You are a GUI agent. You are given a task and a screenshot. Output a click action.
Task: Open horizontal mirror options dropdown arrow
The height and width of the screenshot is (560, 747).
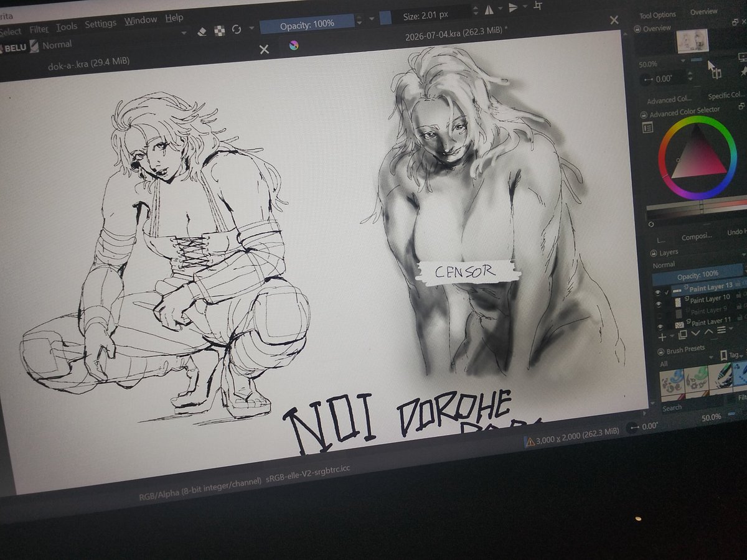(x=500, y=9)
